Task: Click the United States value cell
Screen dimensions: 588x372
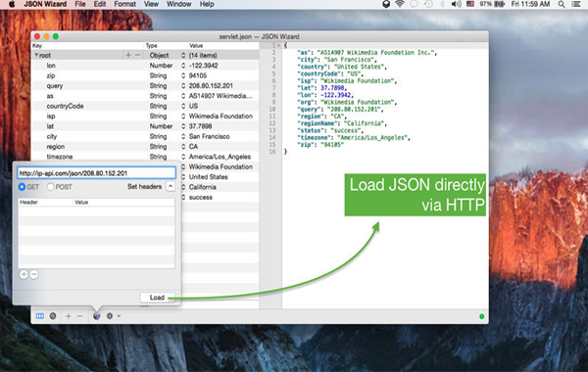Action: [x=208, y=177]
